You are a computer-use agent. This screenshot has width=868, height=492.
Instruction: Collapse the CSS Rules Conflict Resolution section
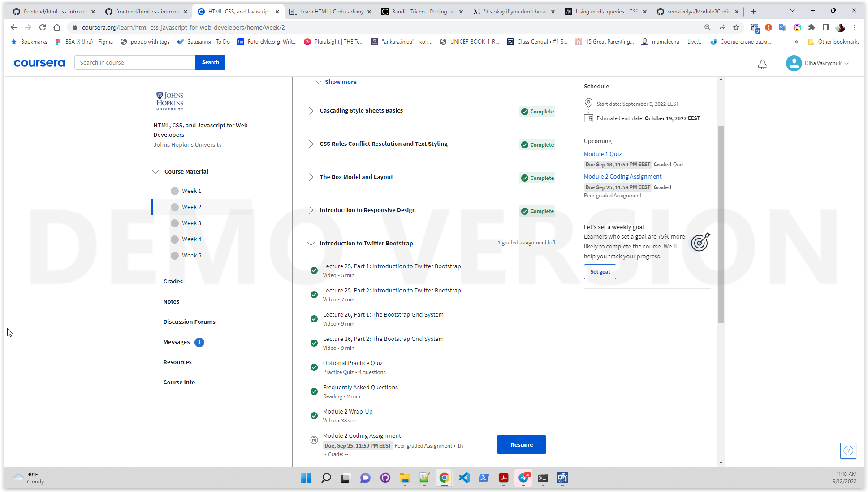tap(311, 144)
